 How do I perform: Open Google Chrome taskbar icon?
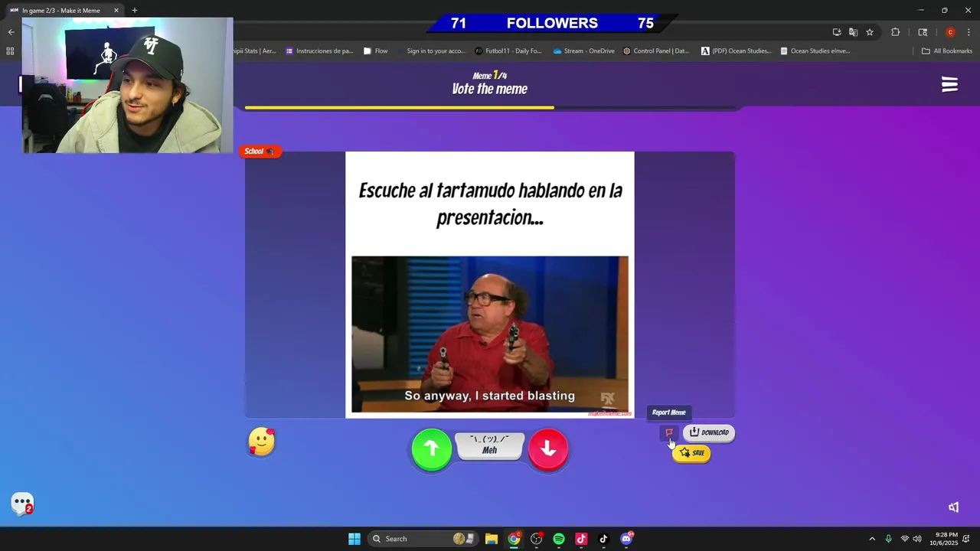click(514, 539)
